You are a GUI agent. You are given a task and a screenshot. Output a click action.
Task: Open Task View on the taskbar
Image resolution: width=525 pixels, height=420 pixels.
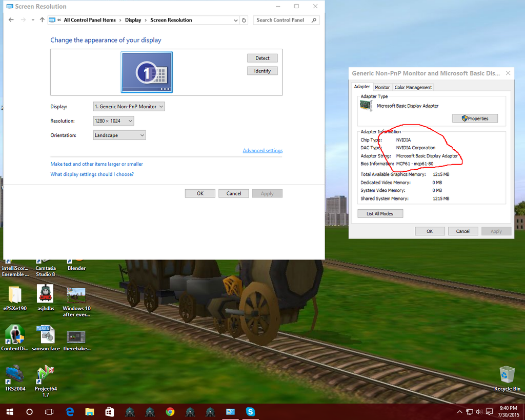point(49,412)
